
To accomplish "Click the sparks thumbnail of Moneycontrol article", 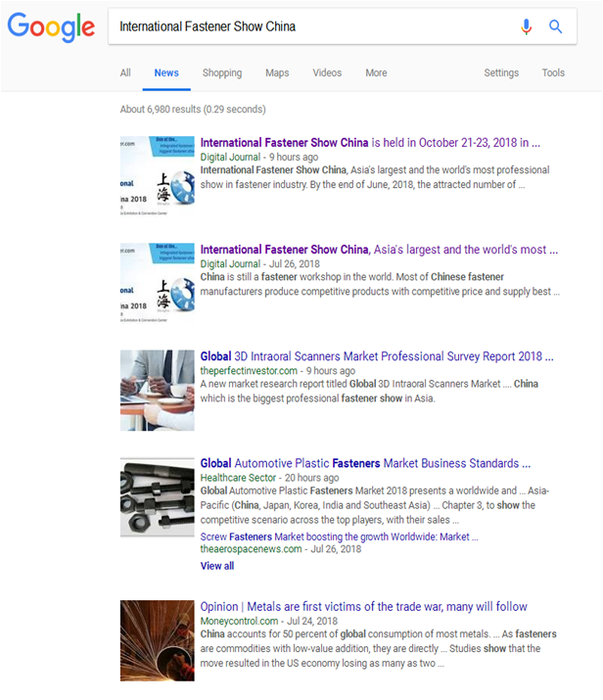I will pyautogui.click(x=157, y=640).
